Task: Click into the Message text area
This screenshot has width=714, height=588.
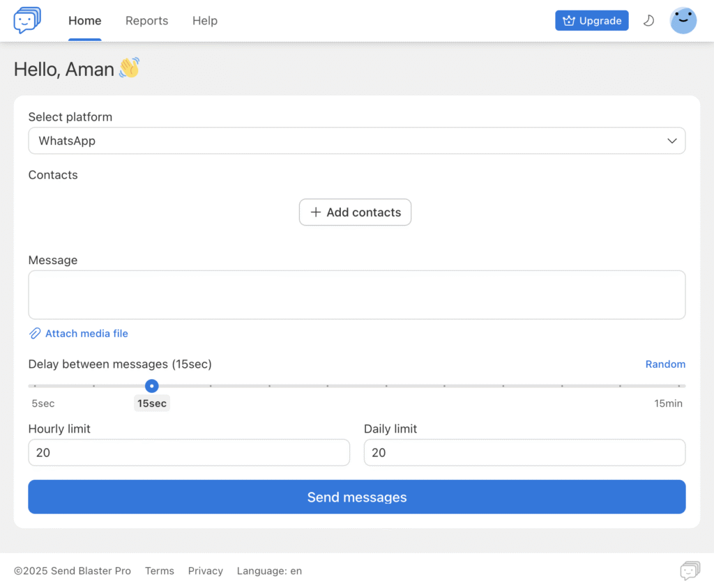Action: coord(356,295)
